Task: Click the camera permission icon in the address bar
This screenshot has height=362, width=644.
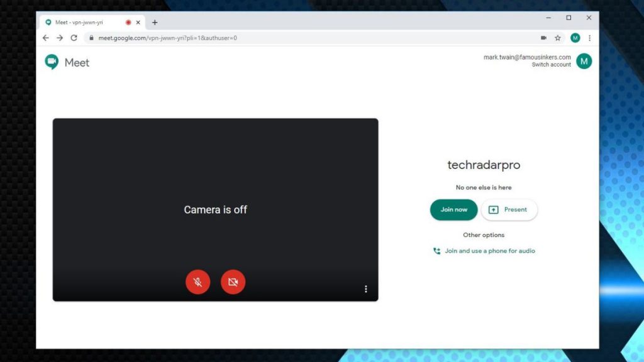Action: [543, 38]
